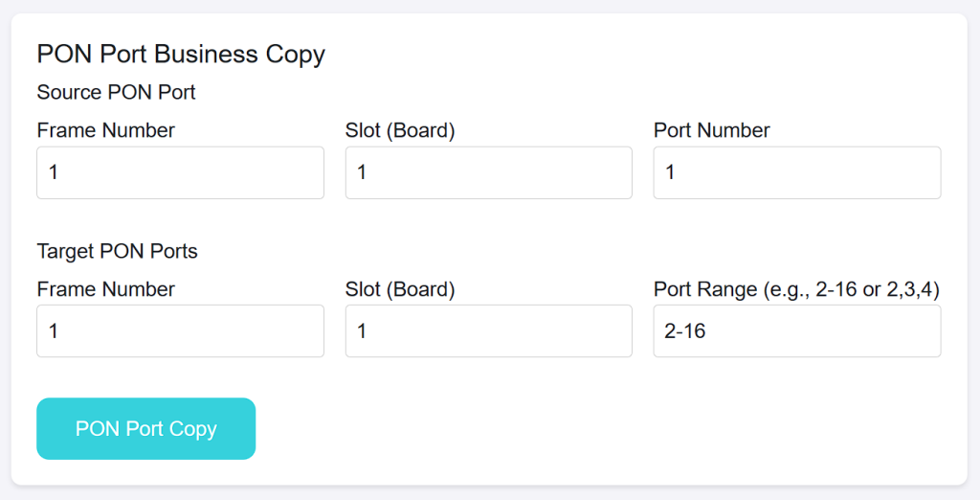Click the Port Range field containing 2-16
This screenshot has height=500, width=980.
coord(797,331)
